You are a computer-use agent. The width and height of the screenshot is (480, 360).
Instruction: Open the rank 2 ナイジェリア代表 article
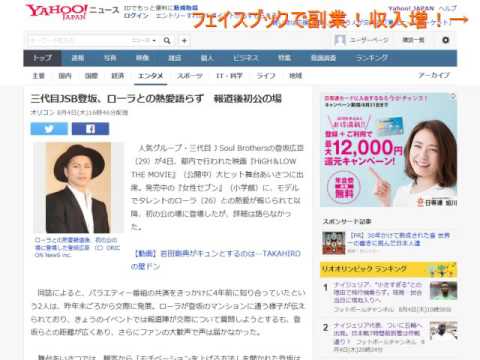(379, 333)
